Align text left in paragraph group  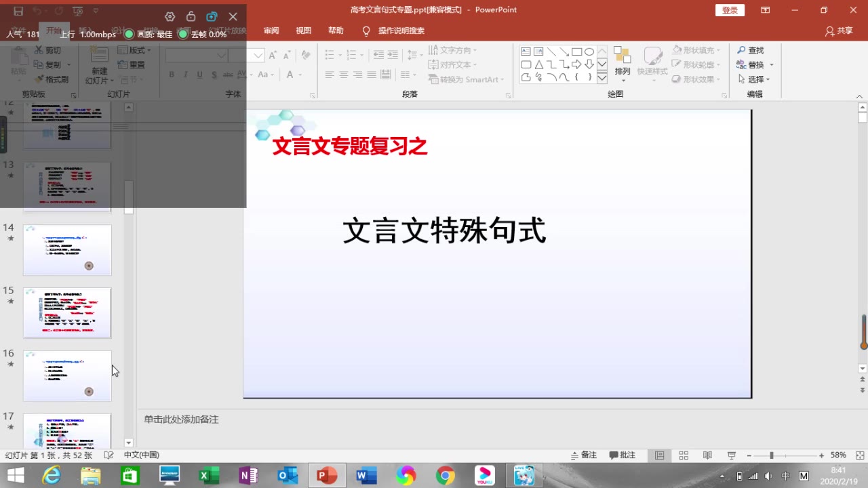pos(330,75)
